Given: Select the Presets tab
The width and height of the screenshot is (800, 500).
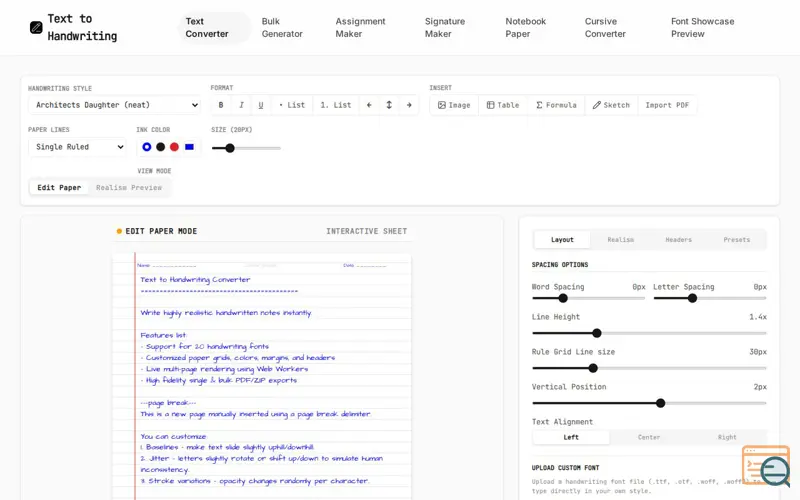Looking at the screenshot, I should [x=737, y=240].
